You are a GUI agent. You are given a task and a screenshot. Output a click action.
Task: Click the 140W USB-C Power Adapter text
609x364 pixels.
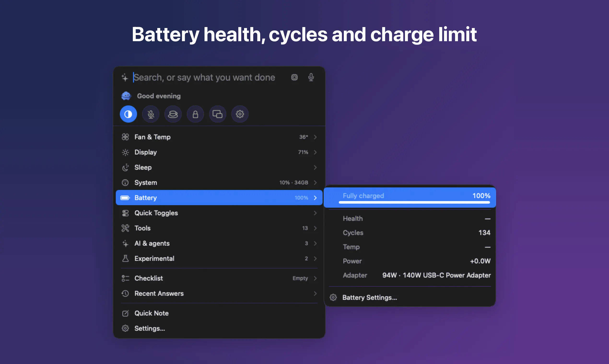(x=447, y=275)
